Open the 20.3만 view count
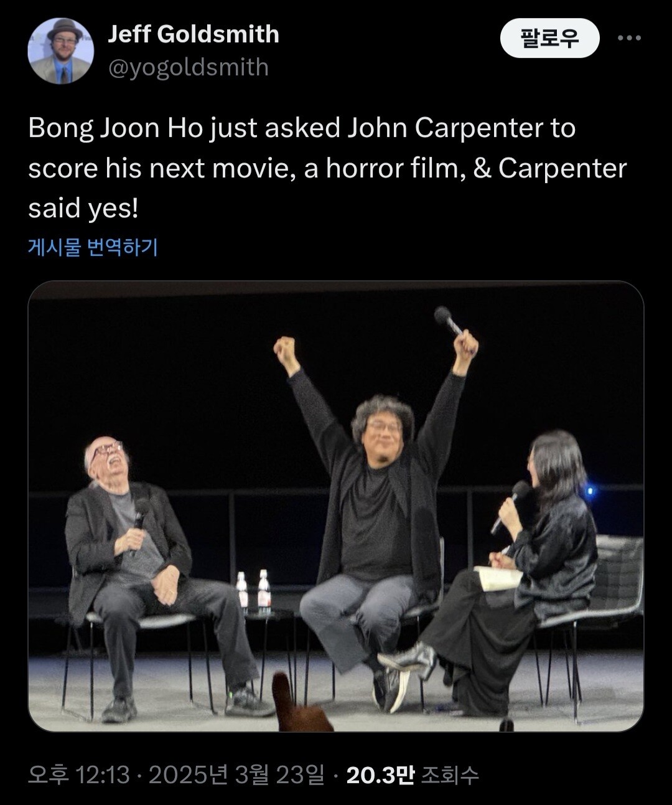672x805 pixels. pyautogui.click(x=380, y=775)
